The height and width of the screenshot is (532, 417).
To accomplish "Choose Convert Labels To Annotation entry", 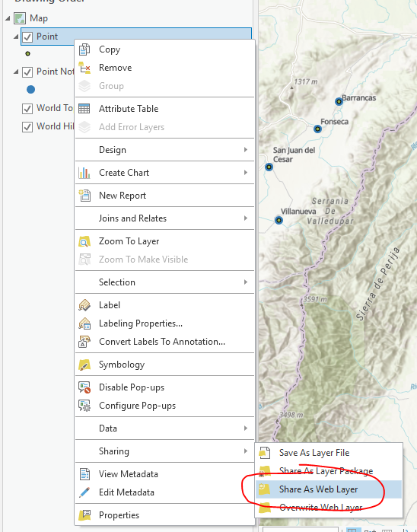I will pyautogui.click(x=164, y=342).
